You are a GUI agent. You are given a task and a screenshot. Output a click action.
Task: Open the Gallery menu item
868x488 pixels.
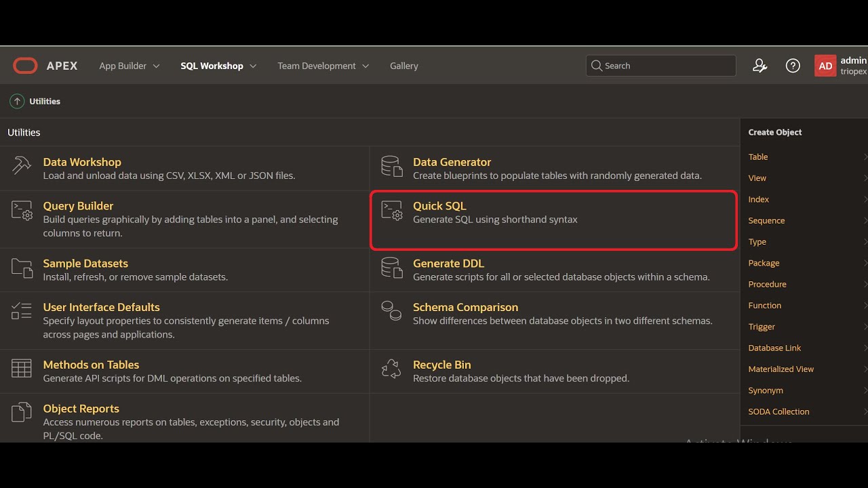coord(404,66)
